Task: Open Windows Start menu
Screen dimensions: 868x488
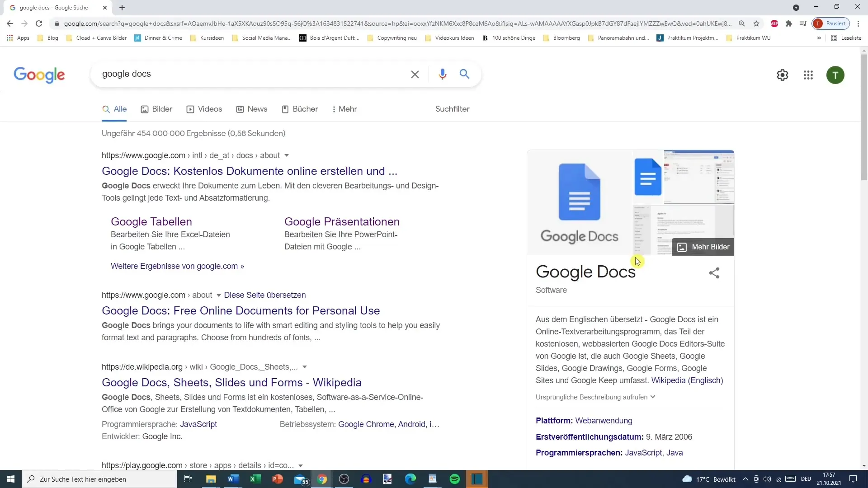Action: [11, 479]
